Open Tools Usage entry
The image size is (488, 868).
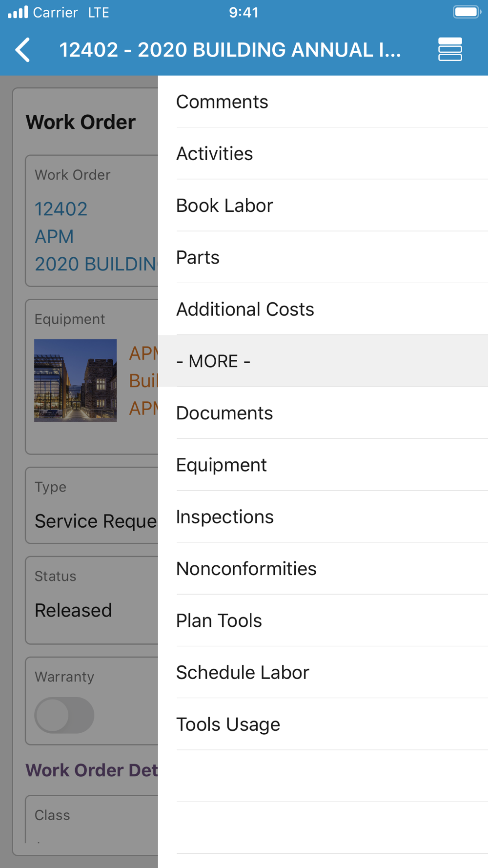click(323, 724)
